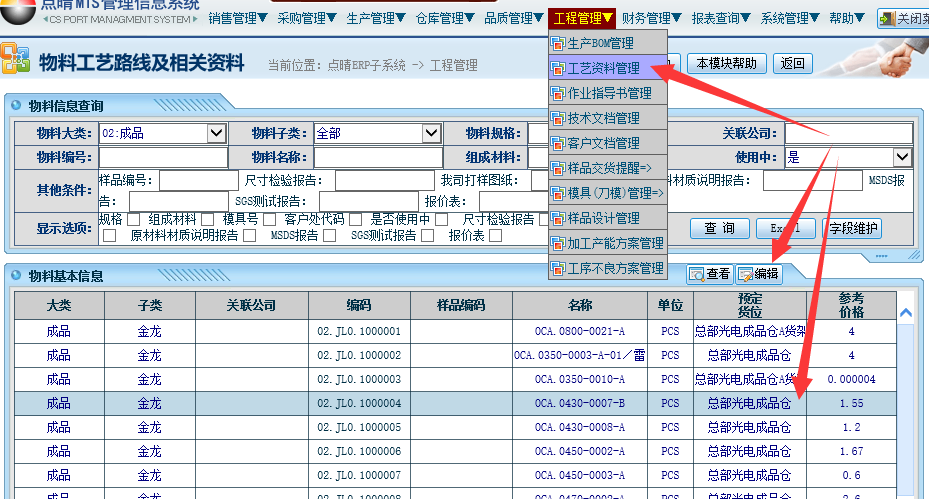Viewport: 929px width, 499px height.
Task: Click the 生产BOM管理 menu item icon
Action: (559, 44)
